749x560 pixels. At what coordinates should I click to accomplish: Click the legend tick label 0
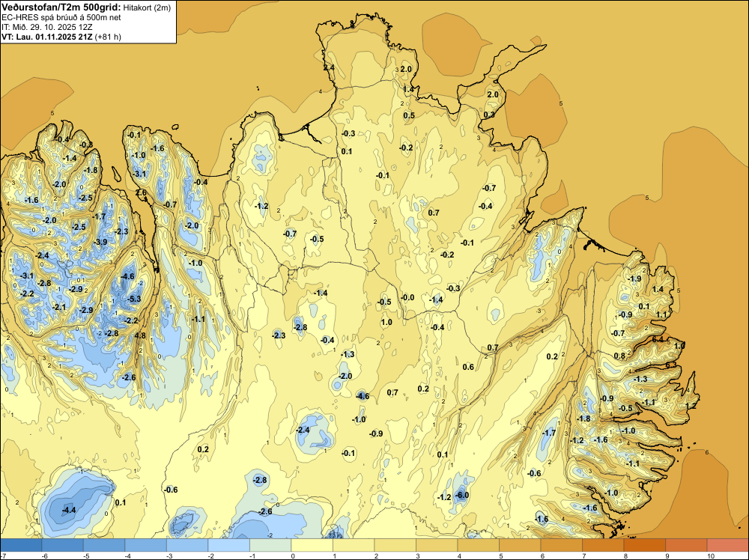coord(293,556)
